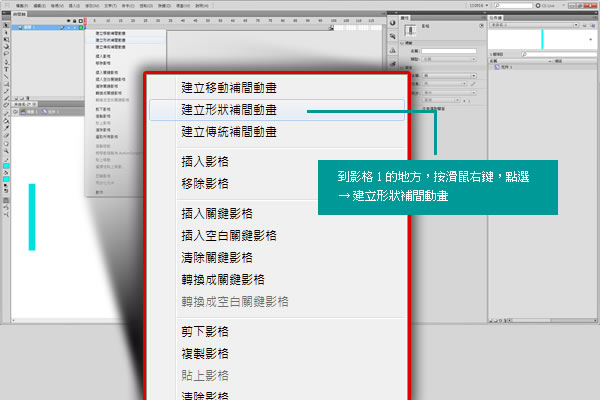Click the frame label name input field
Screen dimensions: 600x400
click(x=449, y=51)
